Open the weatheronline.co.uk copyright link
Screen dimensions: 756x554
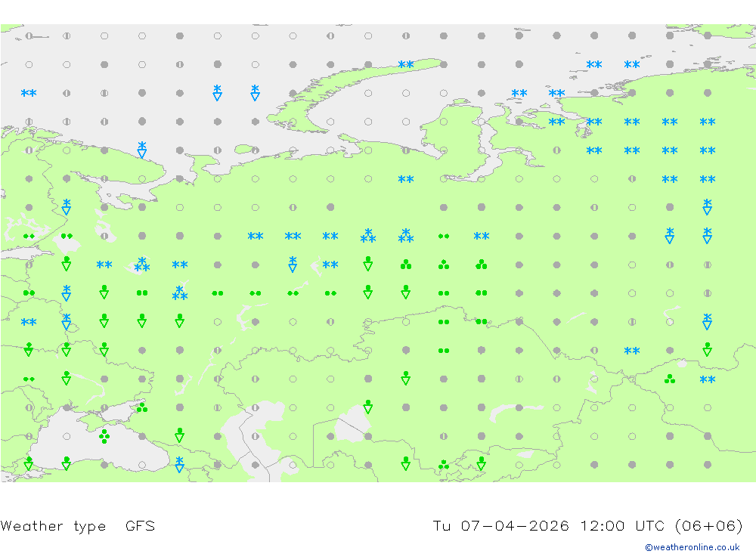pos(692,546)
